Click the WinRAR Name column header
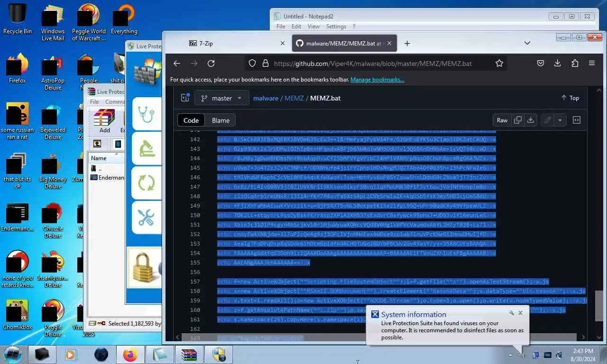Viewport: 607px width, 364px height. click(105, 158)
